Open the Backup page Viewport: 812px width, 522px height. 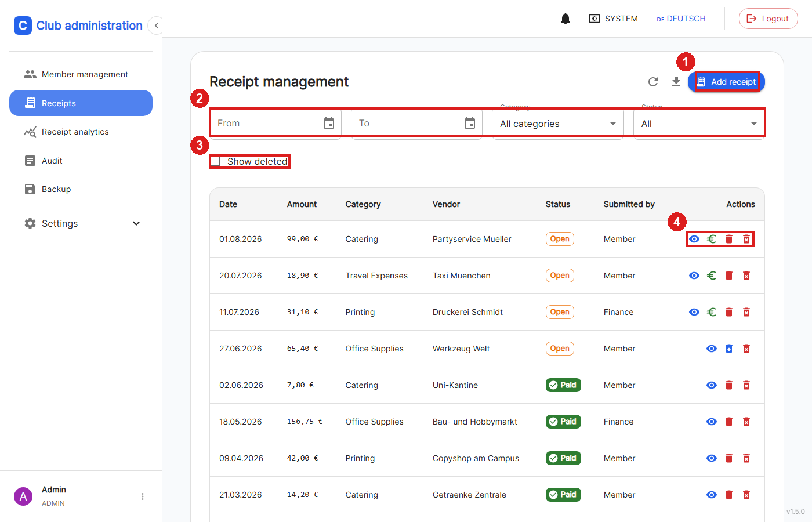81,189
